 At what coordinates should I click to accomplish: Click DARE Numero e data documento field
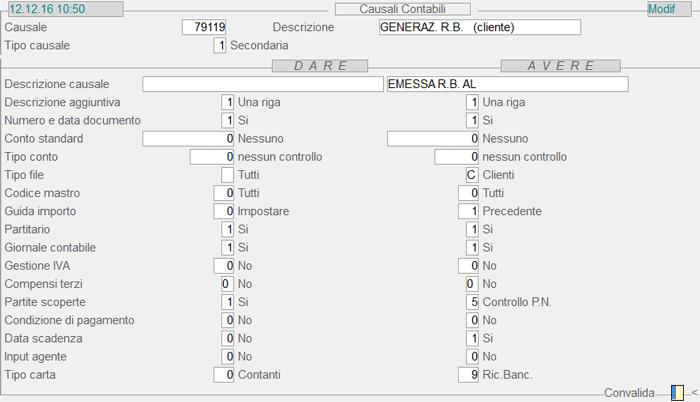coord(227,121)
